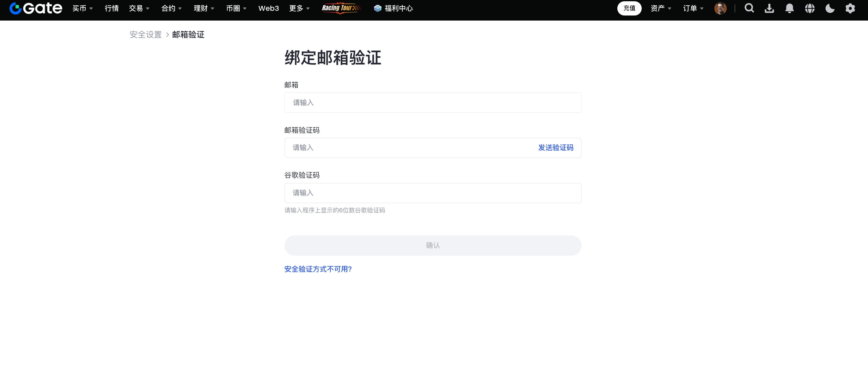
Task: Toggle dark mode moon icon
Action: pyautogui.click(x=830, y=8)
